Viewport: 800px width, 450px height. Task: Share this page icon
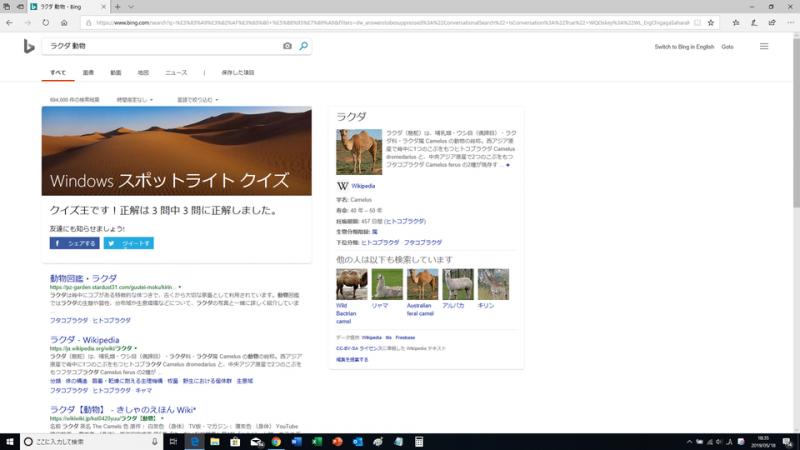click(x=772, y=22)
